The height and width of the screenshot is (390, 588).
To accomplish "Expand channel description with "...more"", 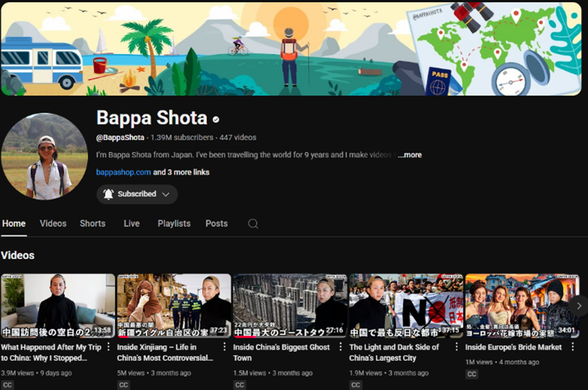I will click(x=409, y=155).
